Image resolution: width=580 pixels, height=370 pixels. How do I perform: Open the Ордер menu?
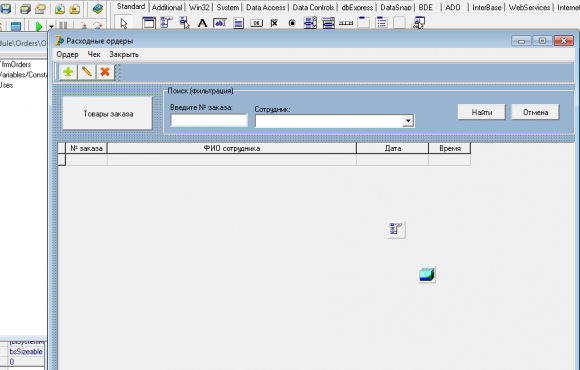[67, 55]
